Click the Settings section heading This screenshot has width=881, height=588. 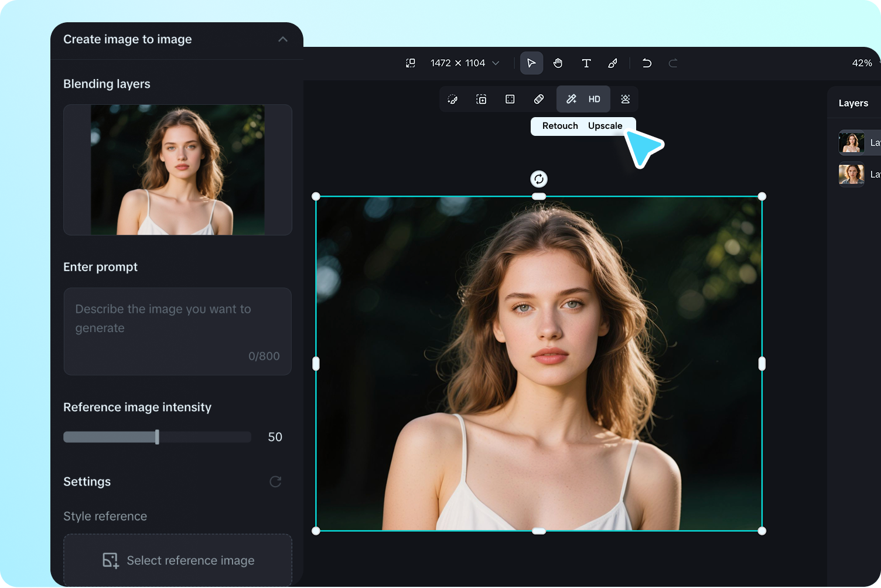pyautogui.click(x=87, y=481)
